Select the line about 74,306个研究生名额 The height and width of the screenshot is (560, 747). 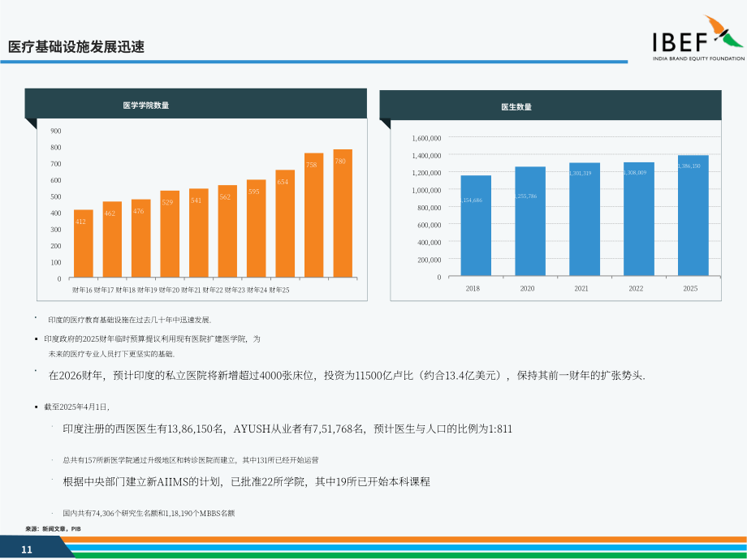149,513
